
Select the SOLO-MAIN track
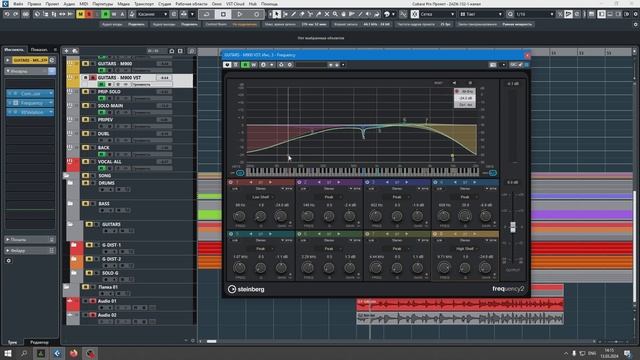[110, 106]
